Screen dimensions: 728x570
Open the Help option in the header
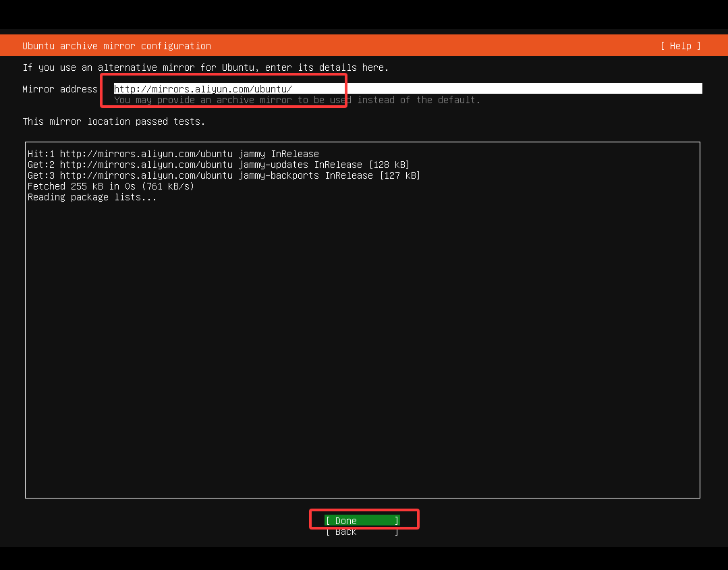pyautogui.click(x=680, y=46)
